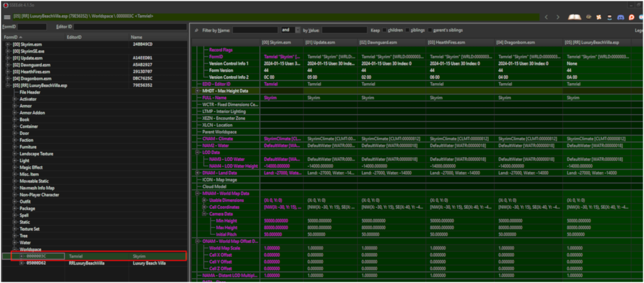Image resolution: width=644 pixels, height=283 pixels.
Task: Open the Discord icon
Action: tap(621, 17)
